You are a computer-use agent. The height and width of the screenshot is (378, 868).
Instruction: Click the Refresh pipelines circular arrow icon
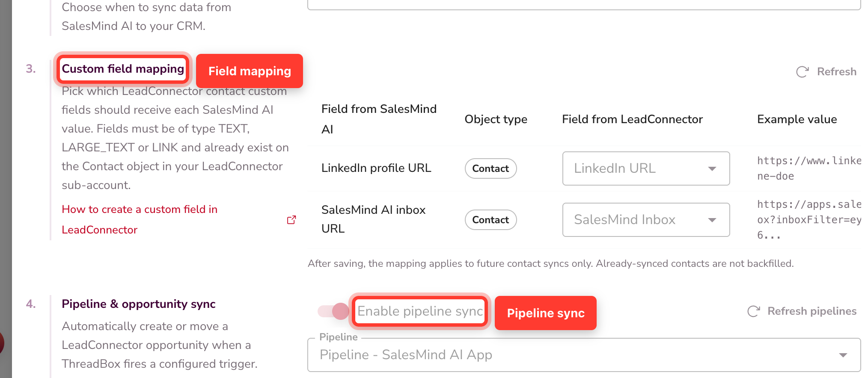(x=753, y=311)
